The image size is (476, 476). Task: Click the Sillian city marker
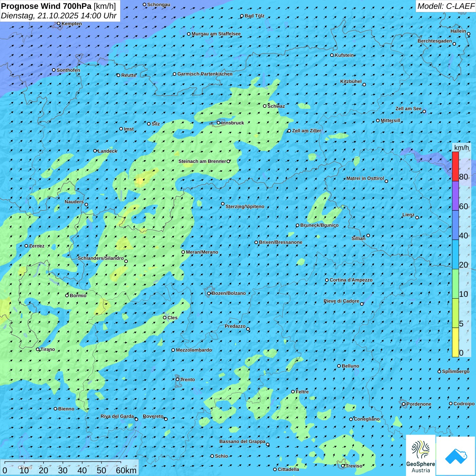pyautogui.click(x=368, y=236)
